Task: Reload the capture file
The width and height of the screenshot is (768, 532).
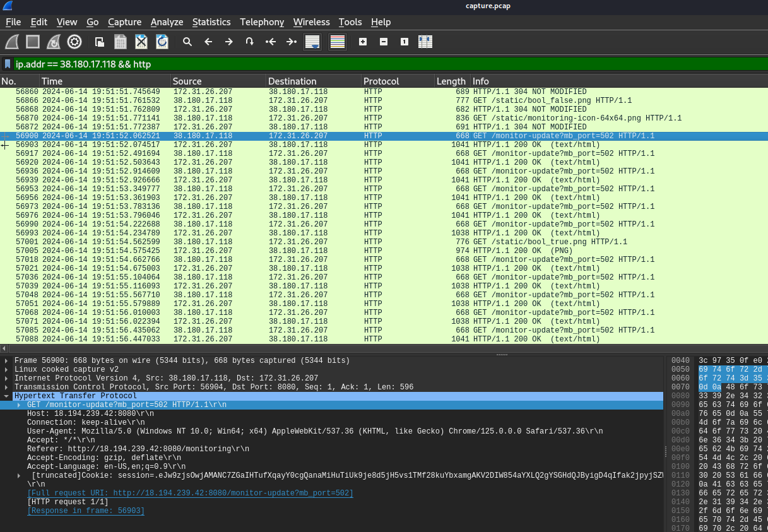Action: click(163, 42)
